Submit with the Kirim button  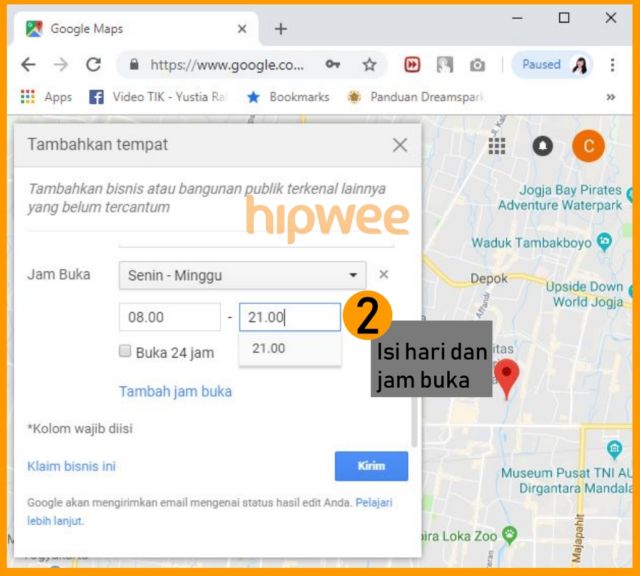pos(371,466)
